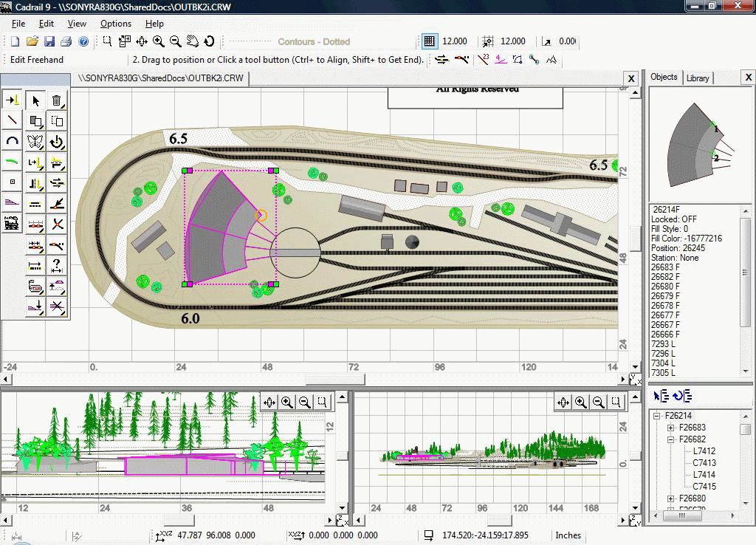Click the pan button in the bottom-right view

[x=563, y=402]
